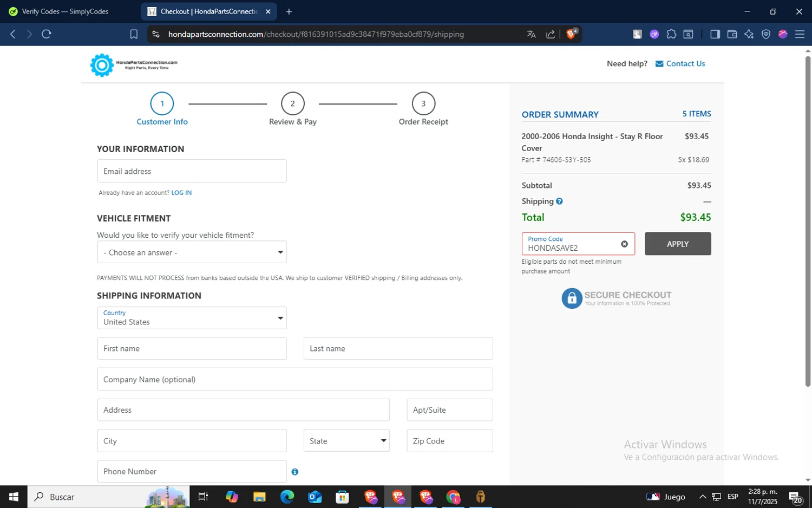
Task: Show hidden system tray icons chevron
Action: click(x=702, y=497)
